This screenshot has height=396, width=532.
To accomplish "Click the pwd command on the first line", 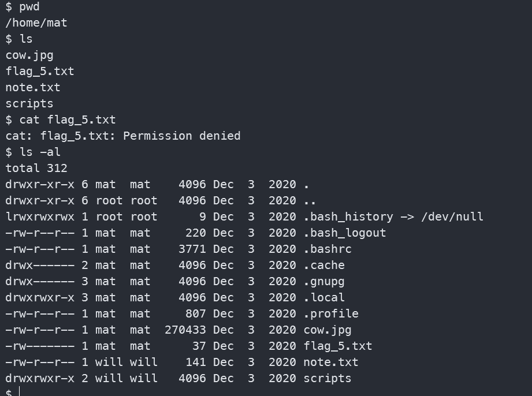I will (x=29, y=7).
